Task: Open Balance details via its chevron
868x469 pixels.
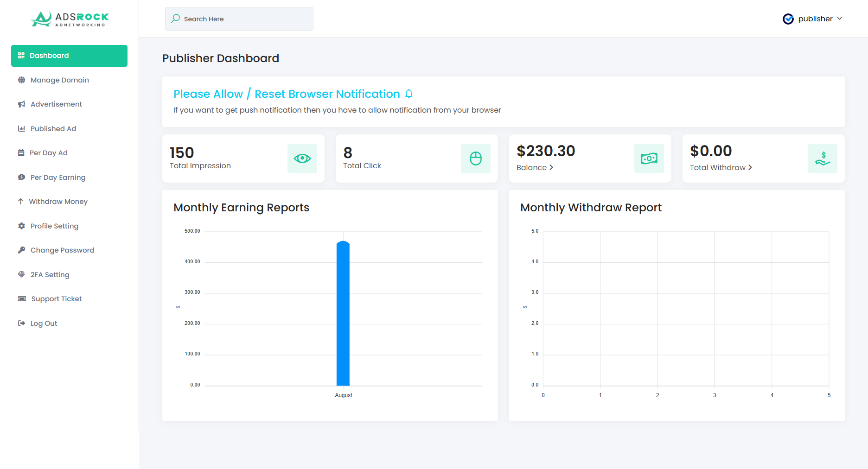Action: 552,167
